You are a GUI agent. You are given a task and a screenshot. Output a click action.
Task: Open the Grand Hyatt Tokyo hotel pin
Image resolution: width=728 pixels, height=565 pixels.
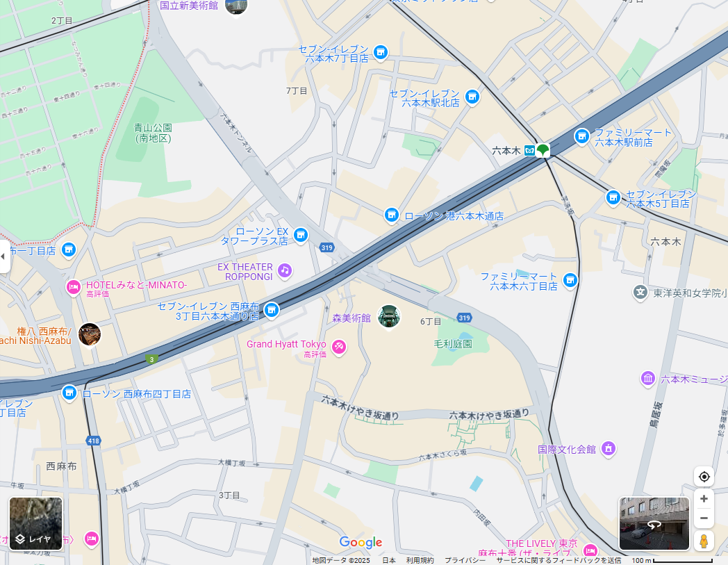[x=339, y=347]
